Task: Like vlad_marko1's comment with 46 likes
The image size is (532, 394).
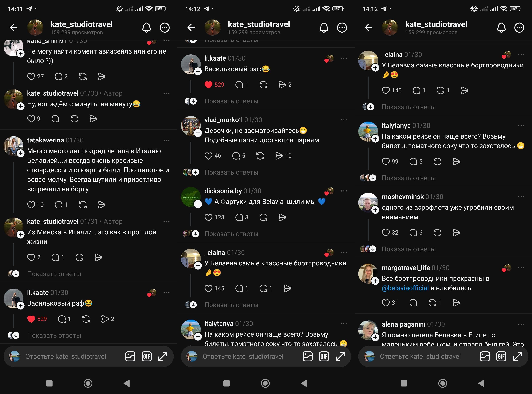Action: tap(209, 156)
